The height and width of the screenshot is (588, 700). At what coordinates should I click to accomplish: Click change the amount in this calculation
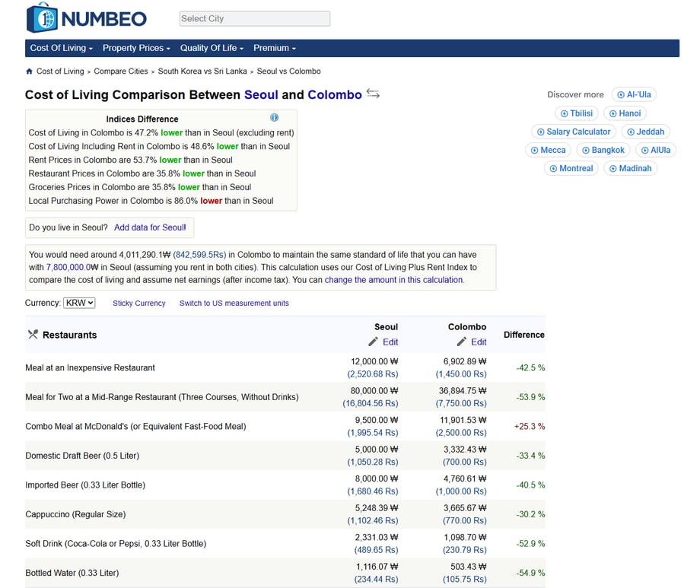(x=393, y=280)
